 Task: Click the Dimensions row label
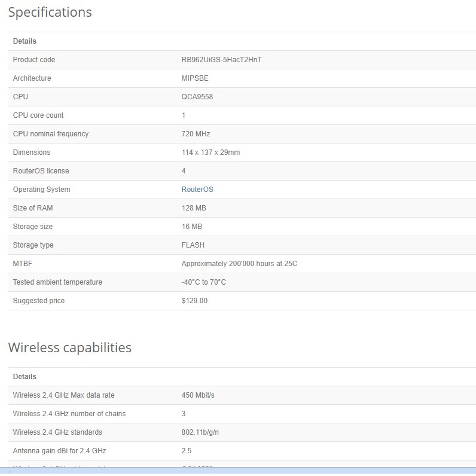pos(32,152)
